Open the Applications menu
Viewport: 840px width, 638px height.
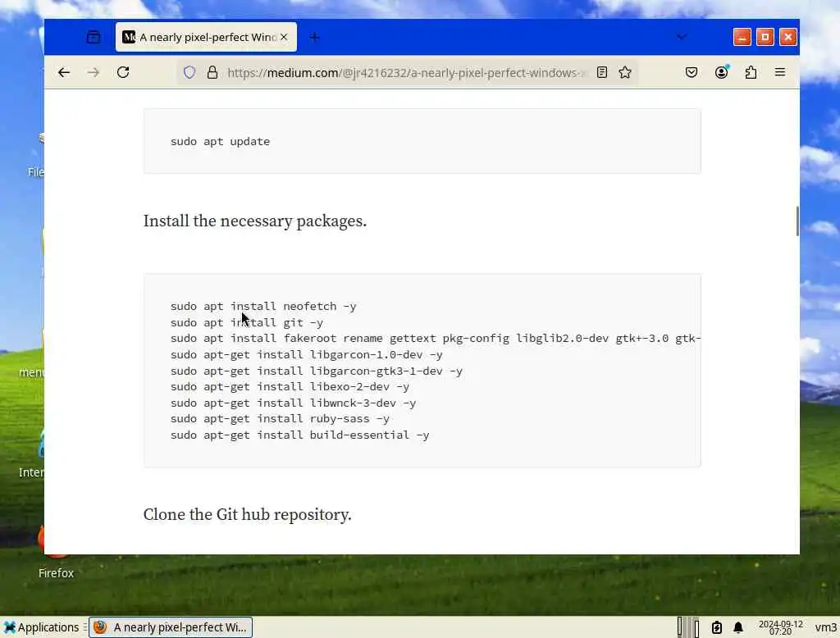tap(41, 627)
